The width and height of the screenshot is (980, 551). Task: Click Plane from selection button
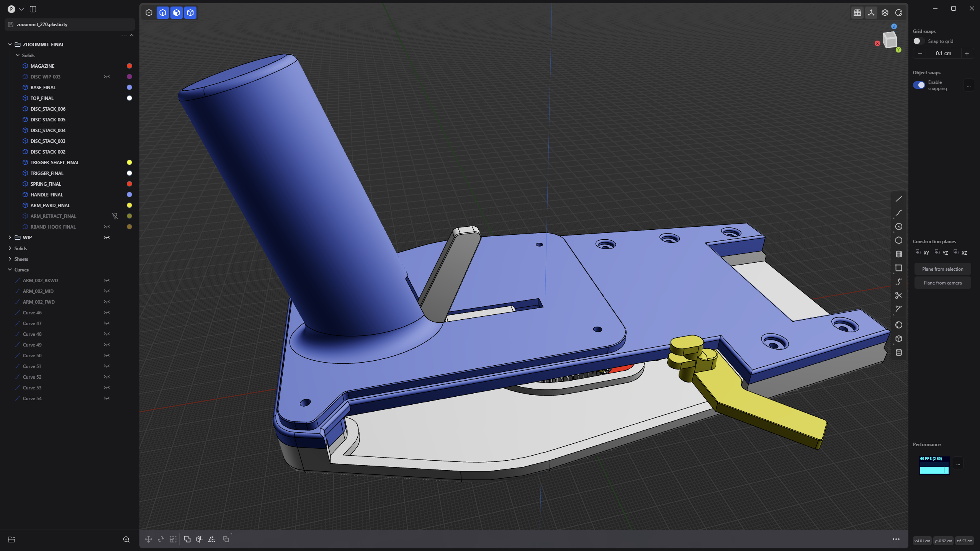tap(942, 269)
